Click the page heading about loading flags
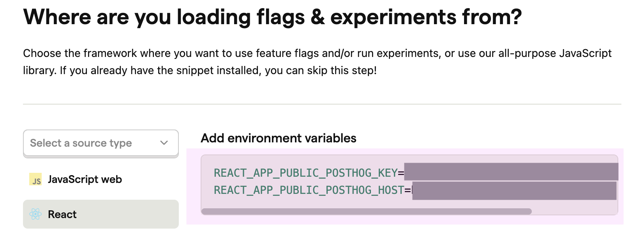Viewport: 644px width, 236px height. [x=272, y=17]
